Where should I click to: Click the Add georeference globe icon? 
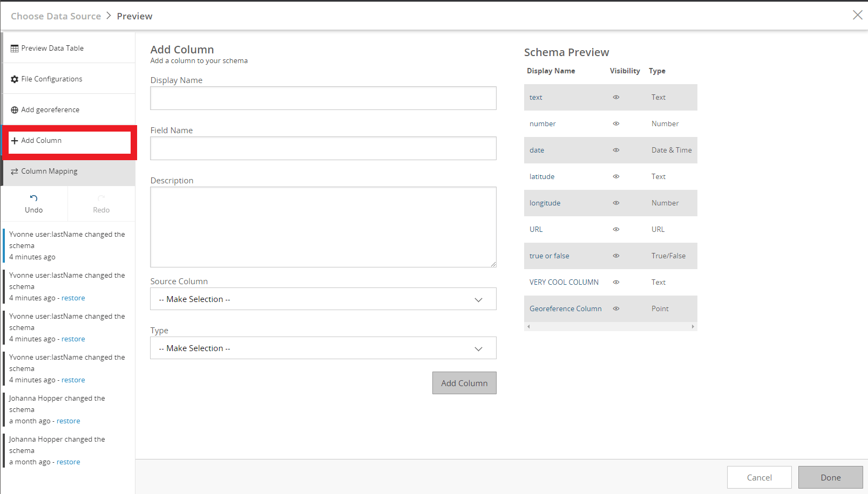coord(15,110)
